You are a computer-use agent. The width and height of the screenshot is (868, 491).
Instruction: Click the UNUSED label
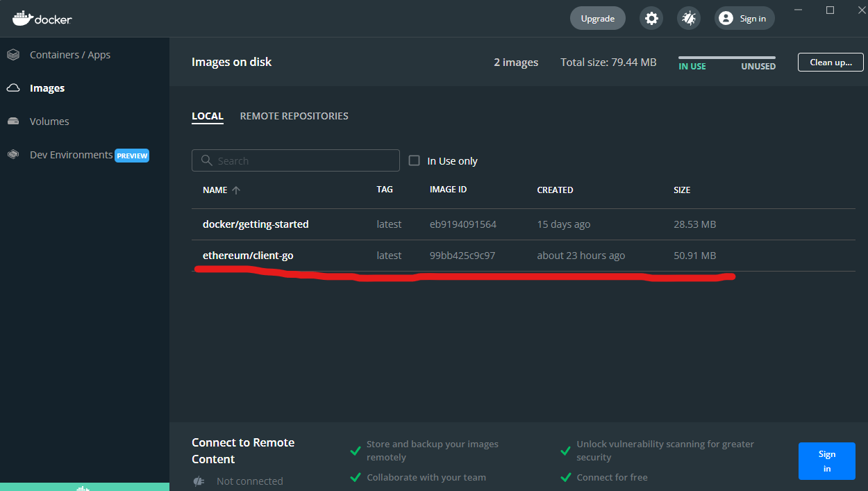pos(758,67)
